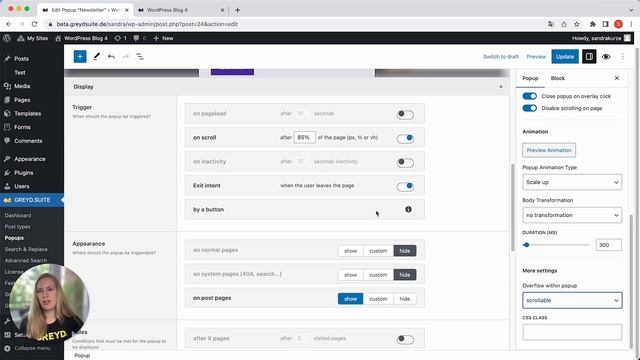The height and width of the screenshot is (360, 640).
Task: Adjust the Duration slider handle
Action: [x=526, y=245]
